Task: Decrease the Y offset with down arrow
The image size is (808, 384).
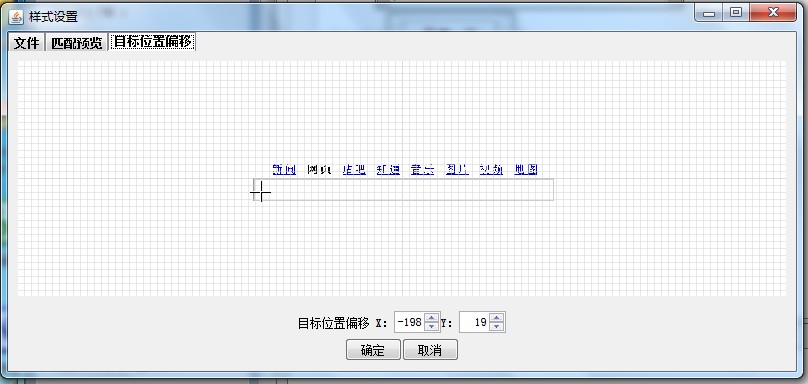Action: coord(496,327)
